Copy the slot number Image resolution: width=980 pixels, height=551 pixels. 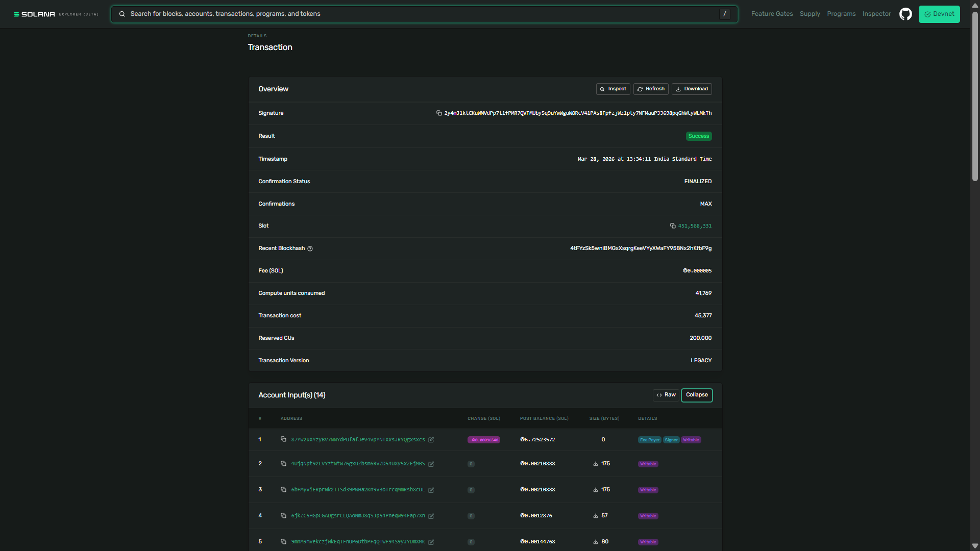coord(673,226)
